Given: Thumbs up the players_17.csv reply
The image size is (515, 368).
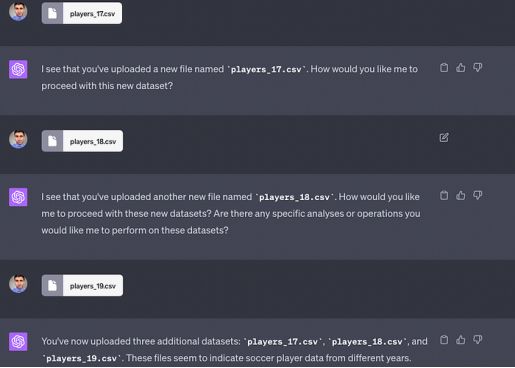Looking at the screenshot, I should coord(461,68).
